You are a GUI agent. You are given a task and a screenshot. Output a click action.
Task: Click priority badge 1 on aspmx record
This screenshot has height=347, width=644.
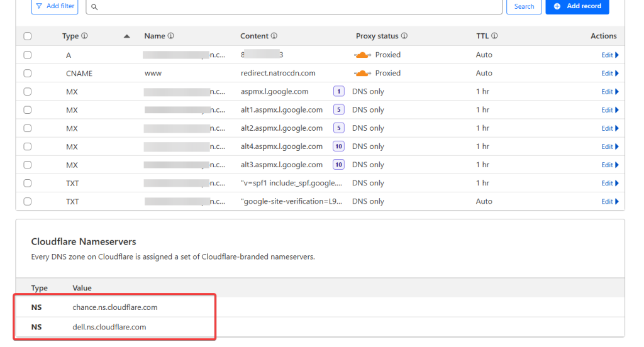point(338,91)
